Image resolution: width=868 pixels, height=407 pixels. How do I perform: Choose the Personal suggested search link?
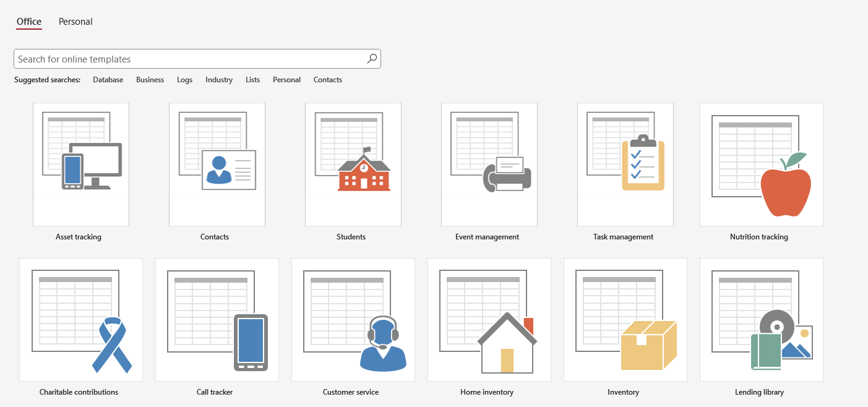(287, 80)
